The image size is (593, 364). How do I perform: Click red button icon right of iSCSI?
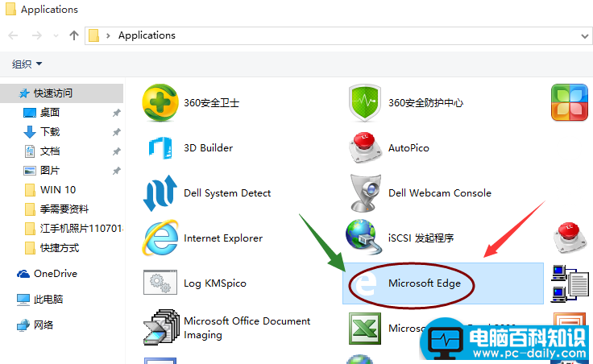click(x=570, y=238)
